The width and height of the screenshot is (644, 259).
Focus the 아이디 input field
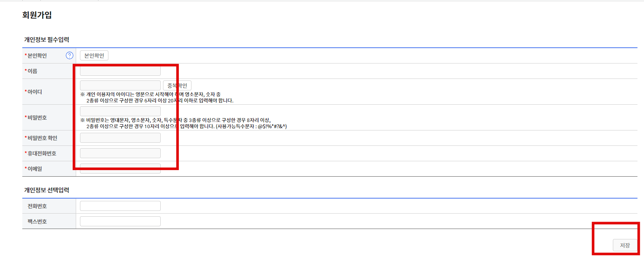pos(120,85)
